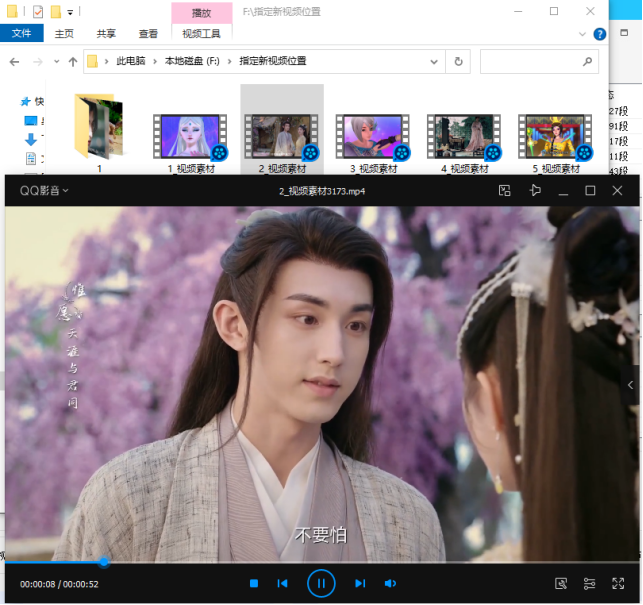Select the 5_视频素材 video file
The image size is (643, 605).
(556, 144)
